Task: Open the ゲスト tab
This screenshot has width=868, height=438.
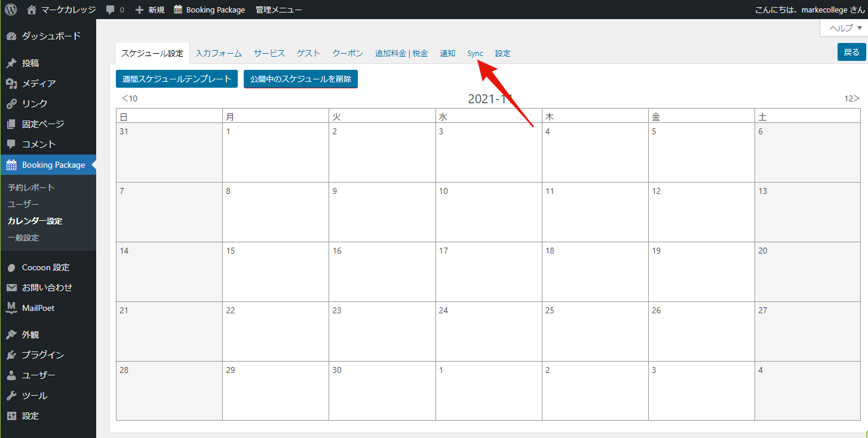Action: [309, 53]
